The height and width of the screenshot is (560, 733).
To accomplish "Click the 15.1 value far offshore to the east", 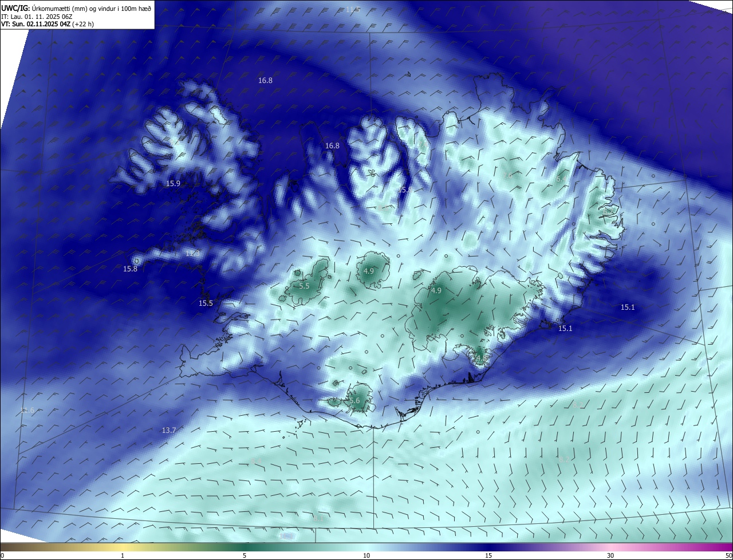I will [628, 307].
